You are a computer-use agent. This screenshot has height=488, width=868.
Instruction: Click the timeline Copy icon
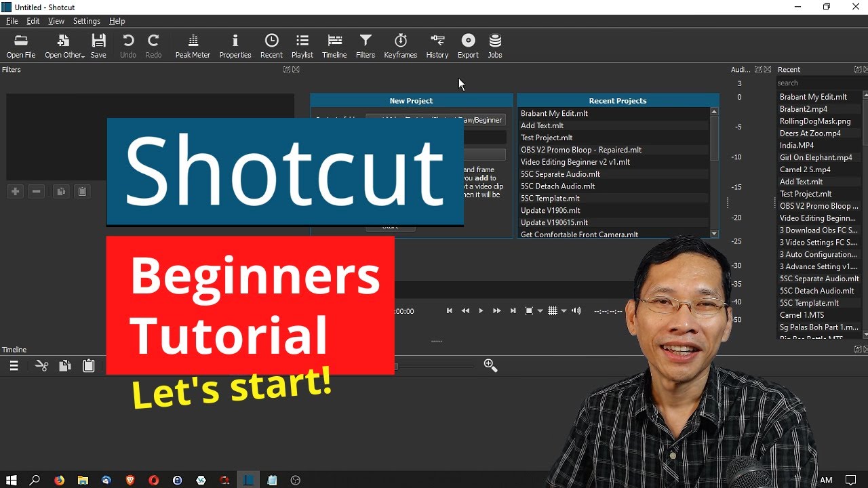point(64,366)
